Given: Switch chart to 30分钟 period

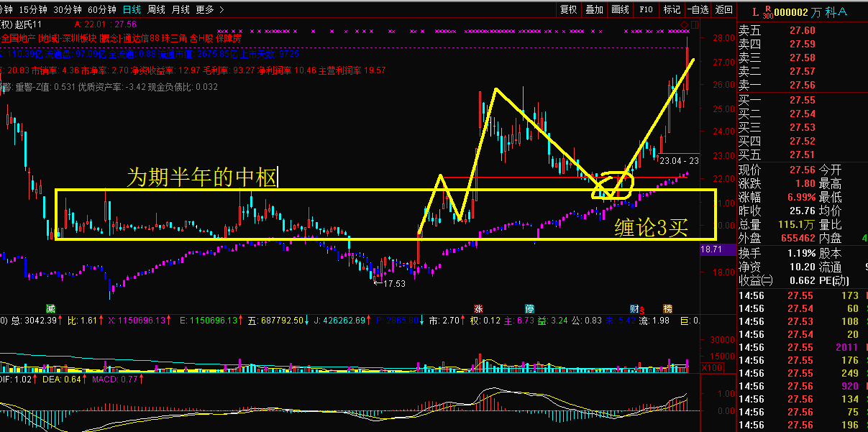Looking at the screenshot, I should click(67, 9).
